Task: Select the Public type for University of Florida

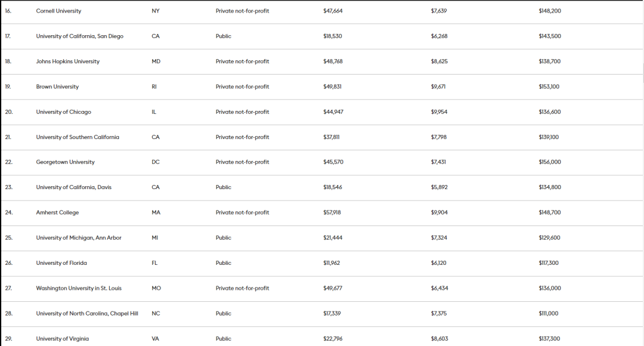Action: [x=224, y=263]
